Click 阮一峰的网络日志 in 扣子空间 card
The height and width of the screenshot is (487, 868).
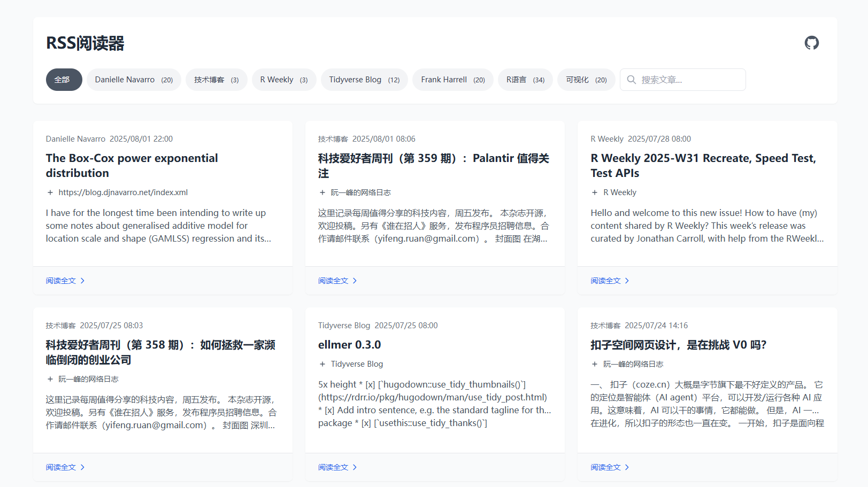[x=633, y=364]
